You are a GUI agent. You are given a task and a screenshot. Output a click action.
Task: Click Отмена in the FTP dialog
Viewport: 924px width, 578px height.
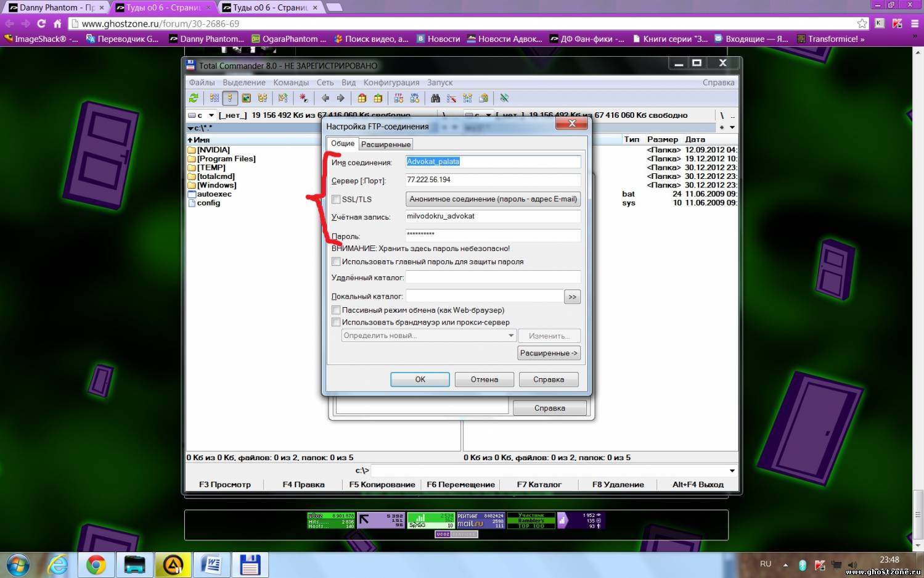484,379
